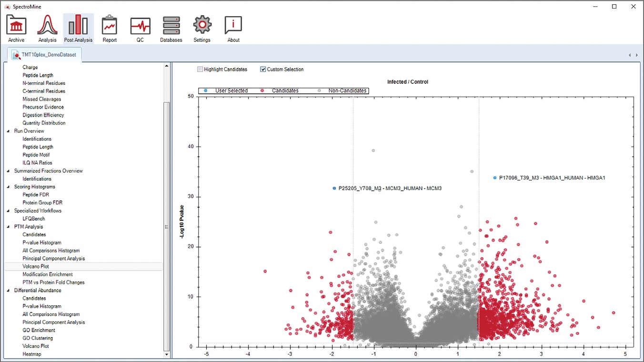Click the Candidates legend entry

281,90
